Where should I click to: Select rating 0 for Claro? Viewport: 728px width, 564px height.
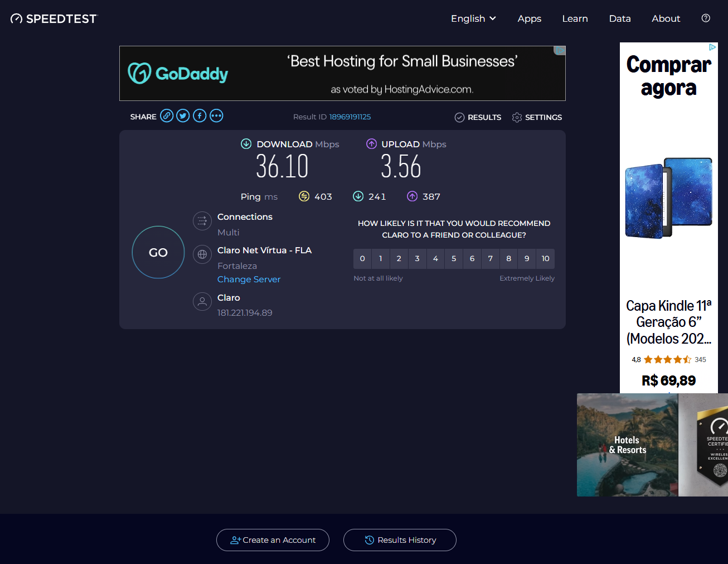[x=362, y=259]
